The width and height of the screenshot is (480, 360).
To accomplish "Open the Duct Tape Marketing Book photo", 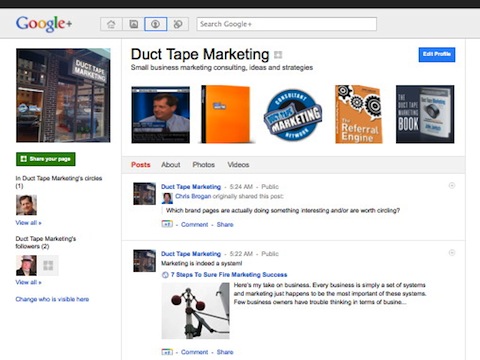I will click(425, 114).
